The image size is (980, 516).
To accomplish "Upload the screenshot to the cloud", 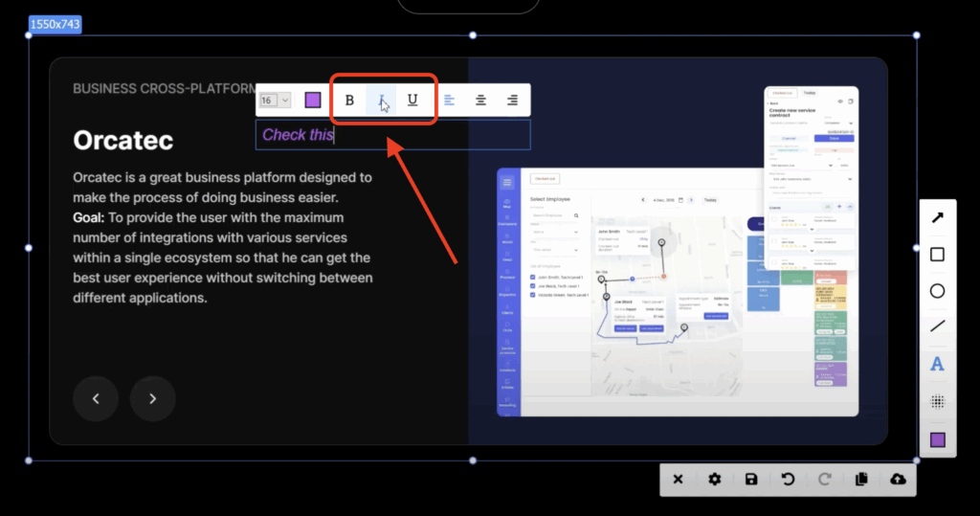I will click(898, 480).
